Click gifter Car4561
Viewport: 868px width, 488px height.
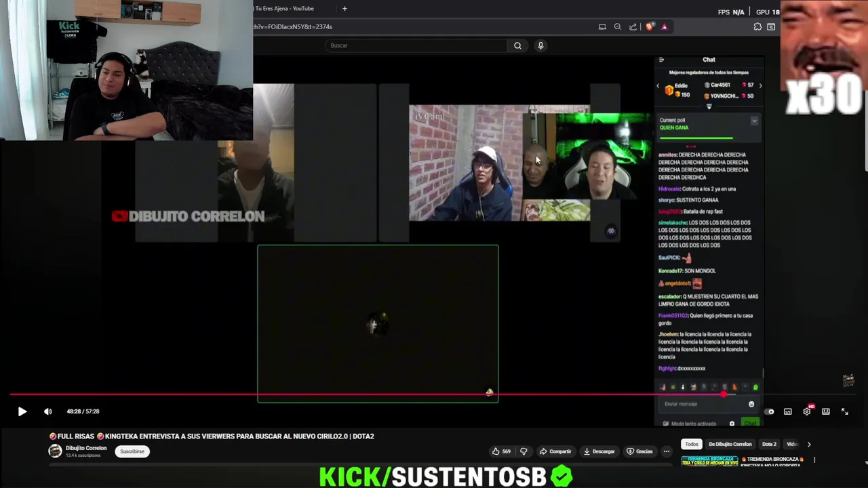720,85
